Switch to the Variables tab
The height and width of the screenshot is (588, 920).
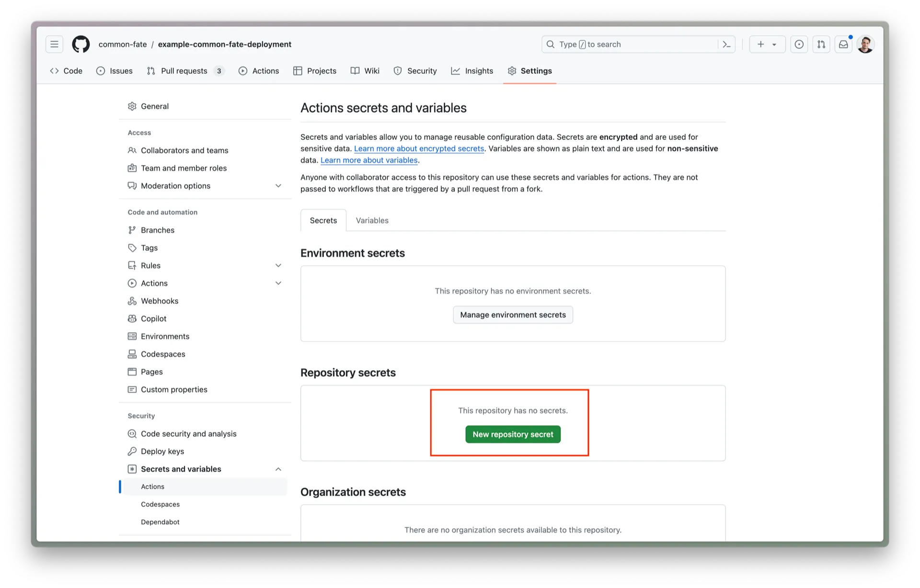click(x=372, y=220)
